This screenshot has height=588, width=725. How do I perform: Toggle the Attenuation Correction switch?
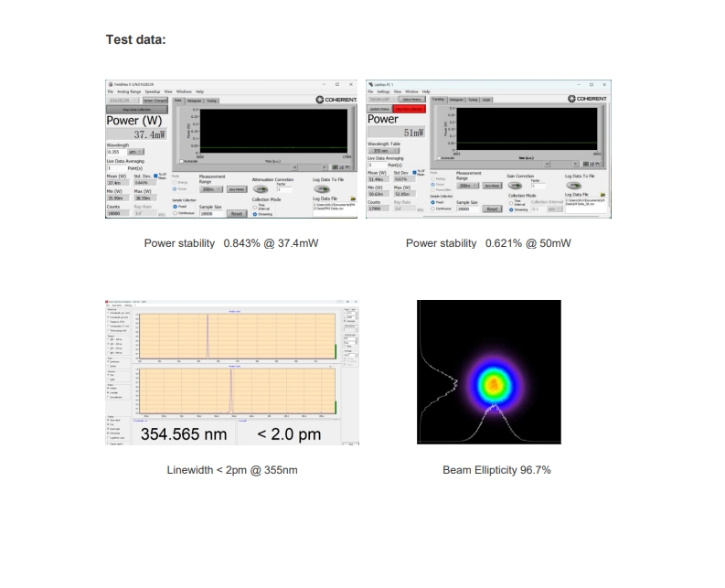[261, 188]
